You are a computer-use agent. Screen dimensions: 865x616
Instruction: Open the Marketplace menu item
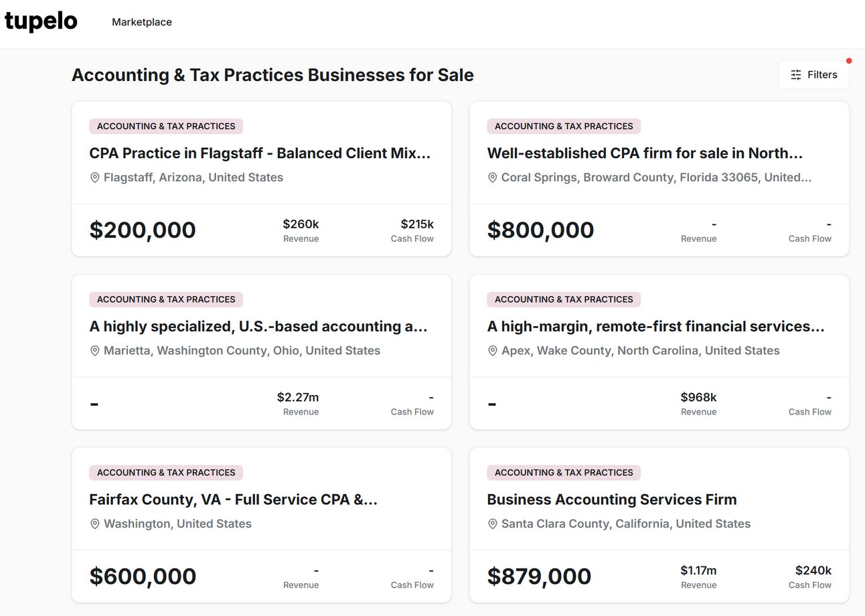pos(142,22)
